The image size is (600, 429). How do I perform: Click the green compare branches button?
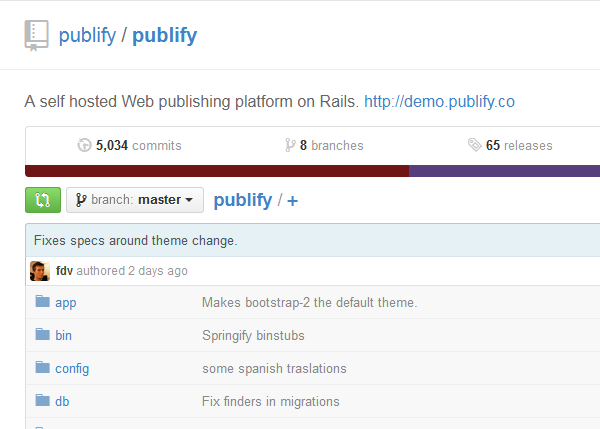click(x=42, y=200)
